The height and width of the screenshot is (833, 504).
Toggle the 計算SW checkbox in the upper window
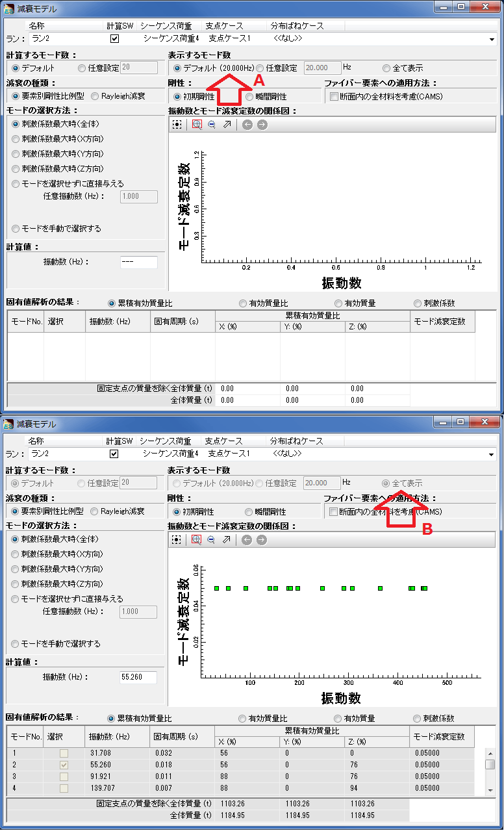pyautogui.click(x=115, y=39)
